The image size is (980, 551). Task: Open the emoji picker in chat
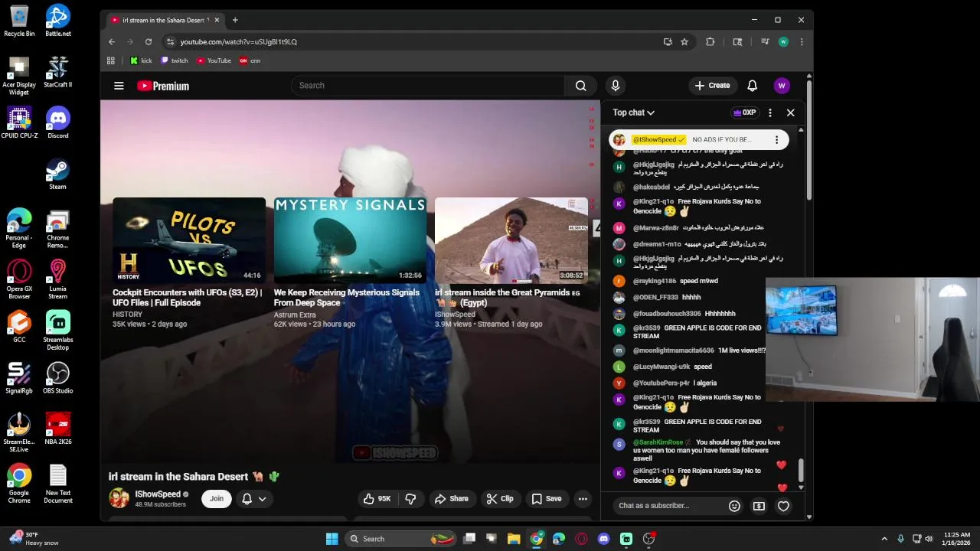734,506
